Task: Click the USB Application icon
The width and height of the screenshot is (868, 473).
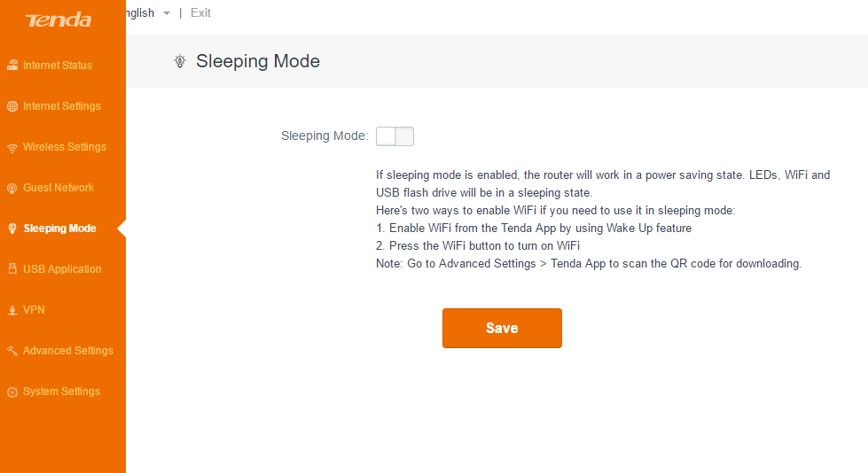Action: tap(12, 269)
